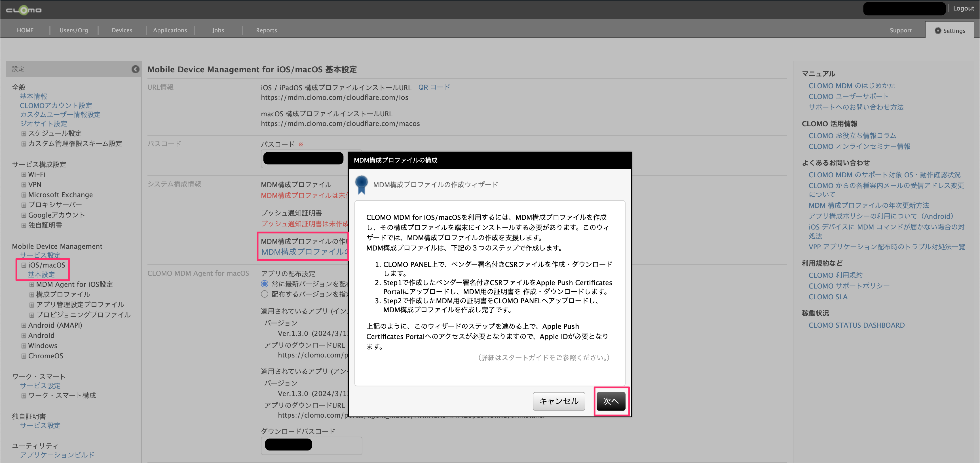Expand Android (AMAPI) settings node
This screenshot has width=980, height=463.
(24, 325)
